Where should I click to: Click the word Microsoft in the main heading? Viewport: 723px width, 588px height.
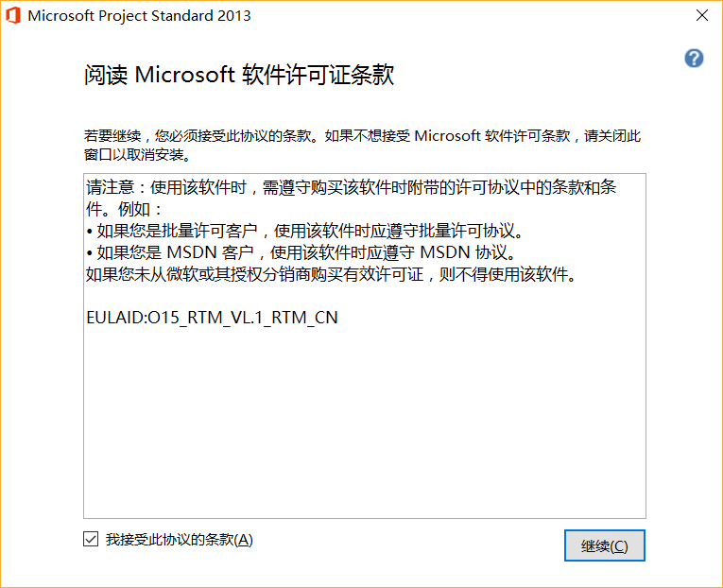coord(185,76)
